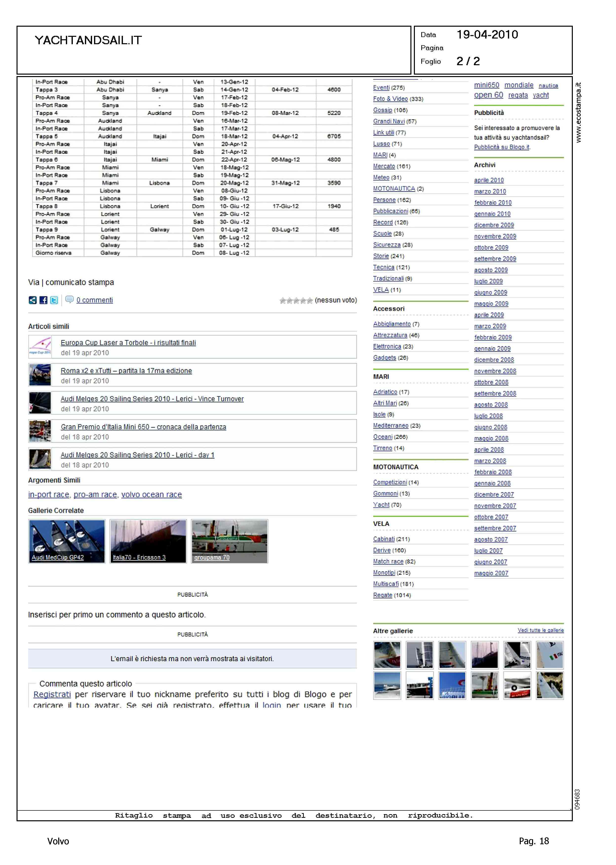Select the Regate category link
Viewport: 616px width, 865px height.
[382, 595]
